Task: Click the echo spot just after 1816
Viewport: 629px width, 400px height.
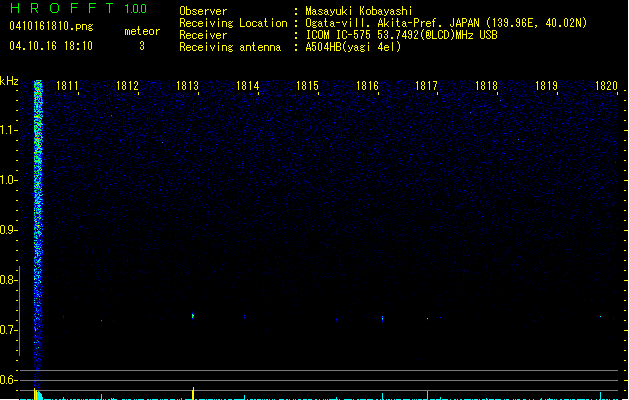Action: click(382, 319)
